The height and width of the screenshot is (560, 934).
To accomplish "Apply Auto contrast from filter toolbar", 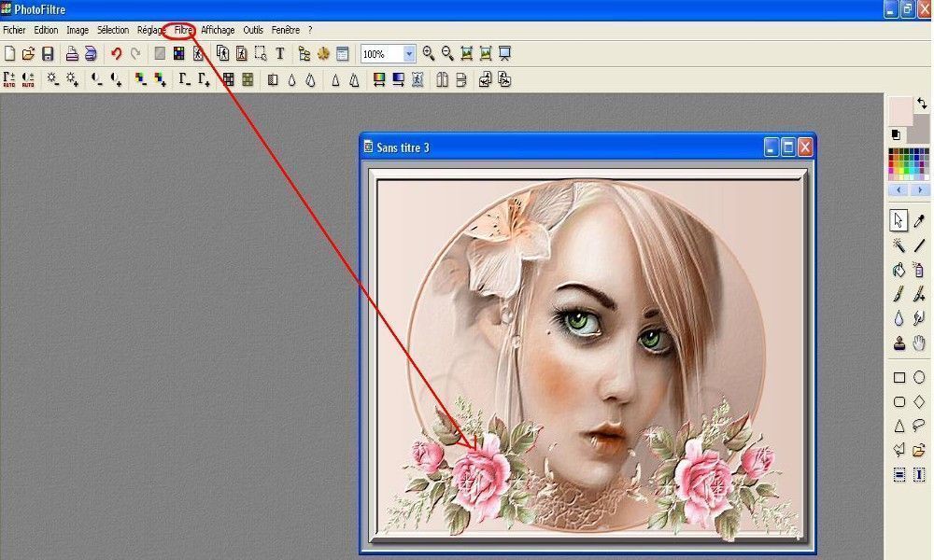I will pos(28,79).
